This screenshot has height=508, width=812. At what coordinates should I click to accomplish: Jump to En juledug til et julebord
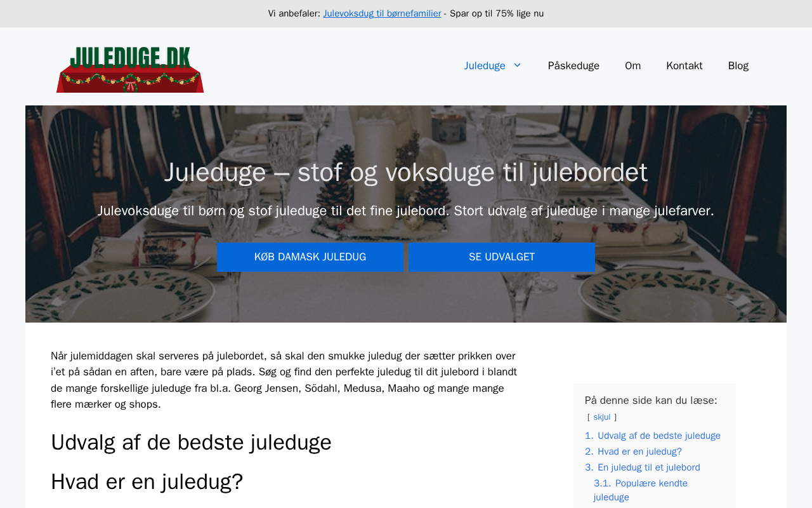point(643,467)
